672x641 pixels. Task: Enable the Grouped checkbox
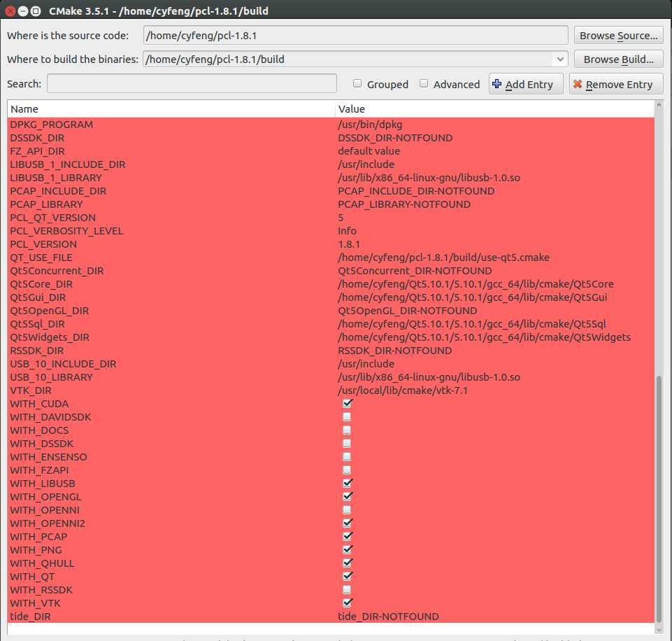pyautogui.click(x=357, y=83)
